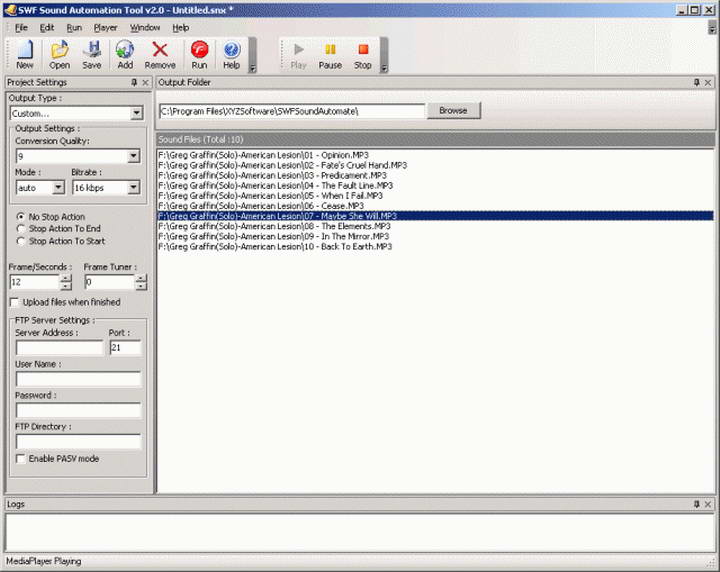Pause the media player
The height and width of the screenshot is (572, 720).
330,55
